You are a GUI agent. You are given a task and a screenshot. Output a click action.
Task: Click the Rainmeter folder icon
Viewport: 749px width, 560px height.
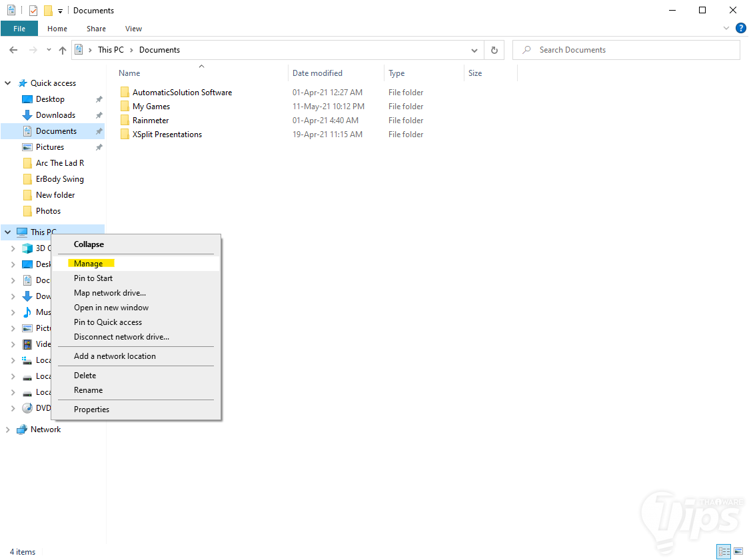pos(125,121)
